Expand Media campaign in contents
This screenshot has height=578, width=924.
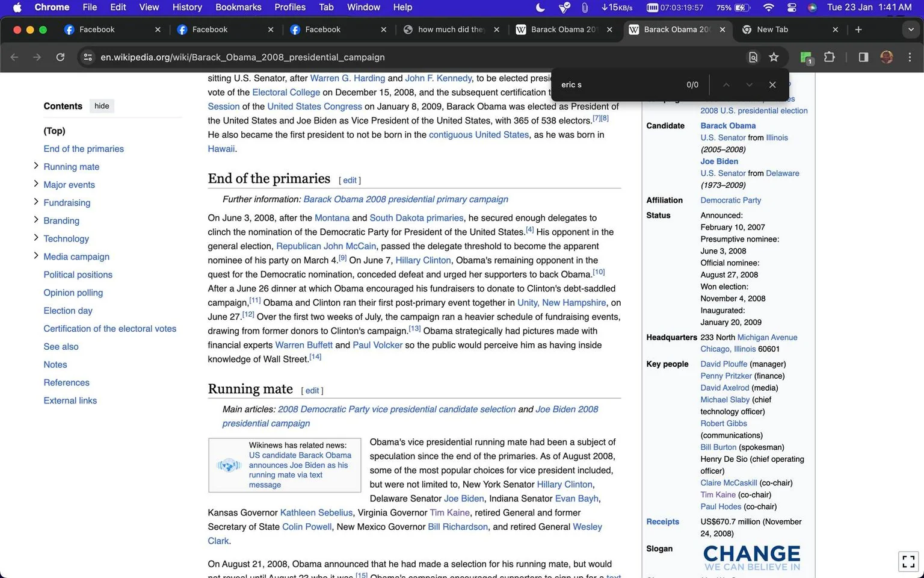36,256
